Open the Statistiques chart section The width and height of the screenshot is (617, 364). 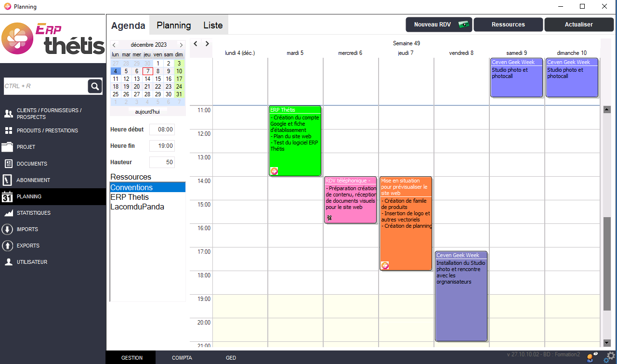33,213
